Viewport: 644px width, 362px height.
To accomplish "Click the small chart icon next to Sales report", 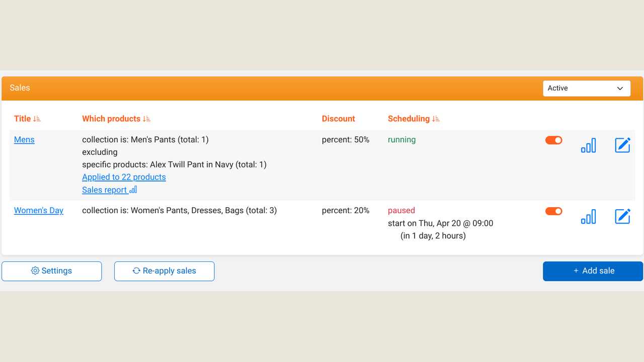I will click(133, 190).
